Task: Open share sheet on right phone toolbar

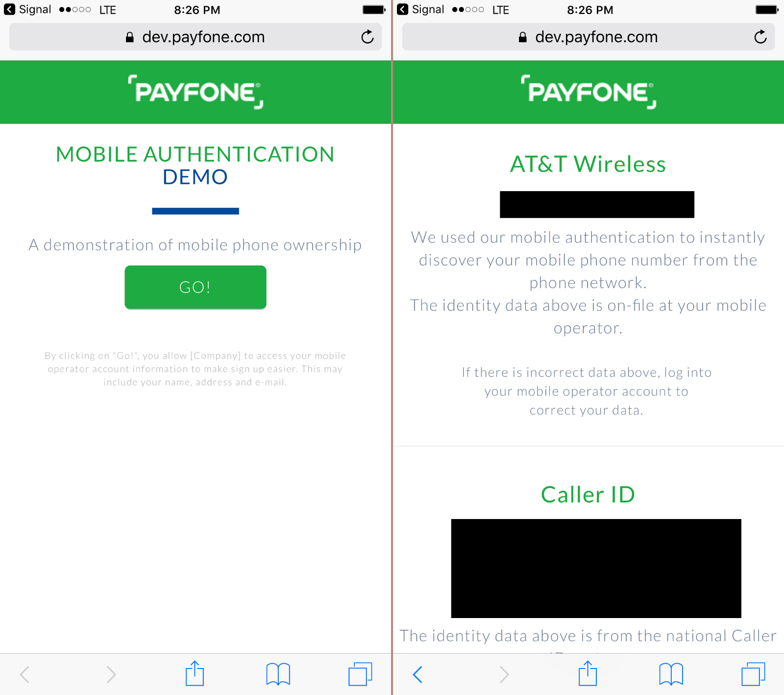Action: (588, 673)
